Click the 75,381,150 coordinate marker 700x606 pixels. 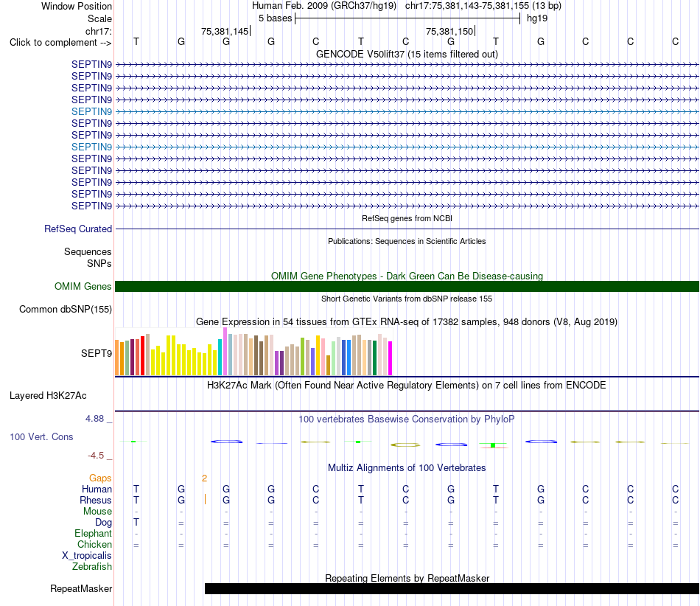pyautogui.click(x=450, y=31)
